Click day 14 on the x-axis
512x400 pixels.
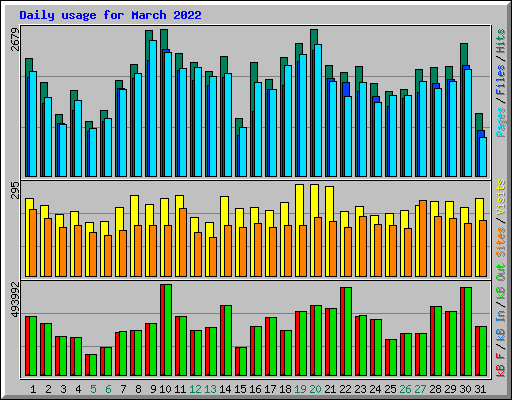coord(225,389)
